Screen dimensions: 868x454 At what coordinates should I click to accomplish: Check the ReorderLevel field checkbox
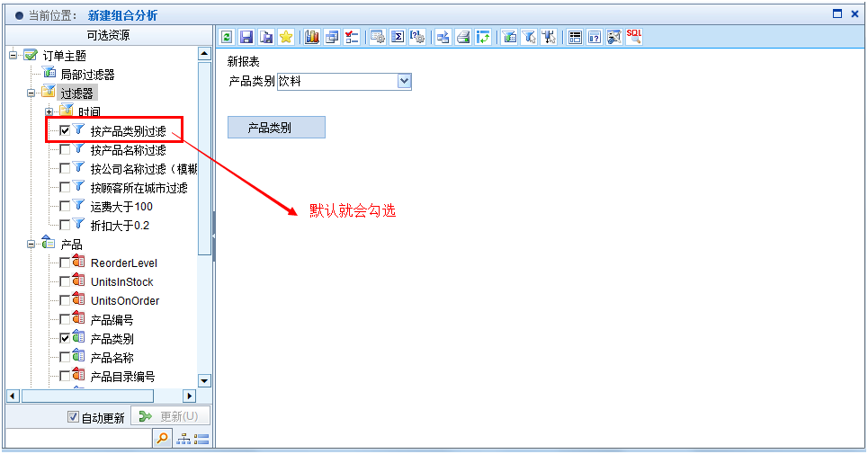[x=65, y=263]
